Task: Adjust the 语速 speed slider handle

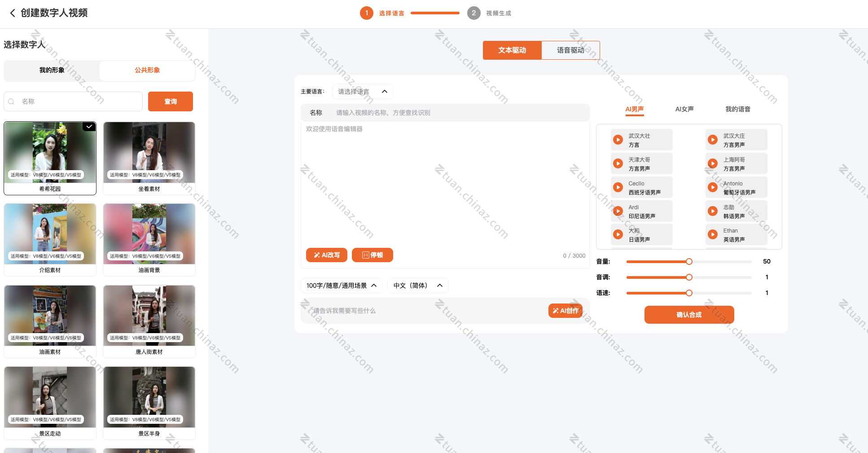Action: [689, 293]
